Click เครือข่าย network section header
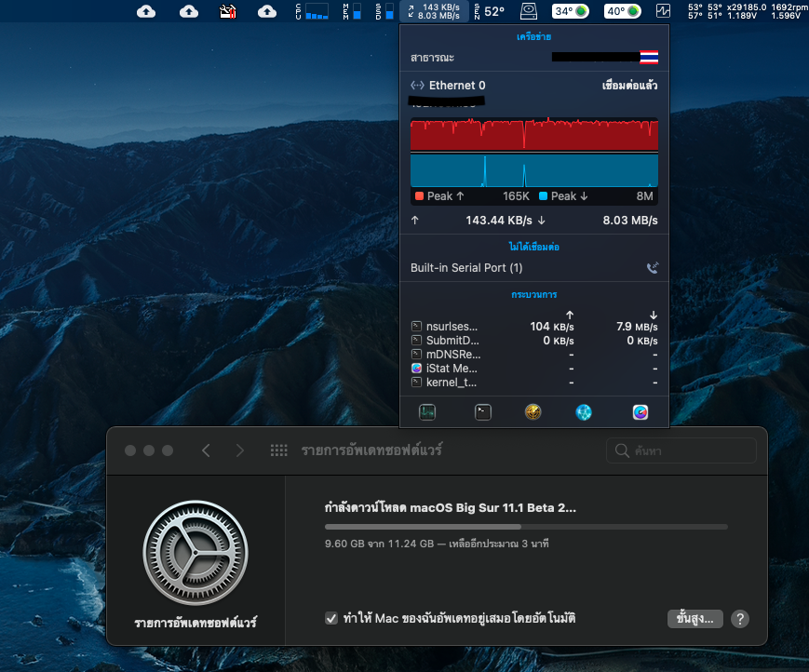This screenshot has width=809, height=672. [x=534, y=36]
